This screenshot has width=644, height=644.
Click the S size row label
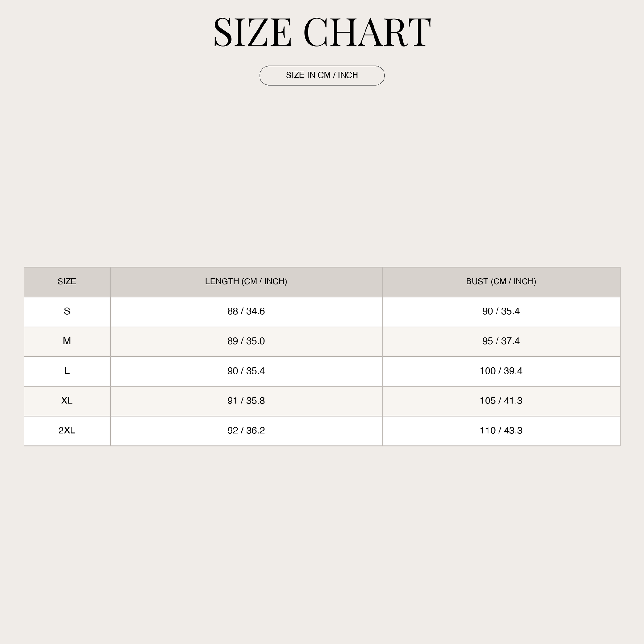pyautogui.click(x=67, y=311)
